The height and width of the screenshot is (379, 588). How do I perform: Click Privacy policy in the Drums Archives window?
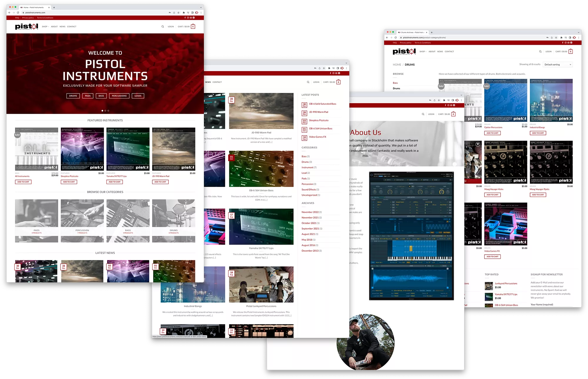(406, 43)
